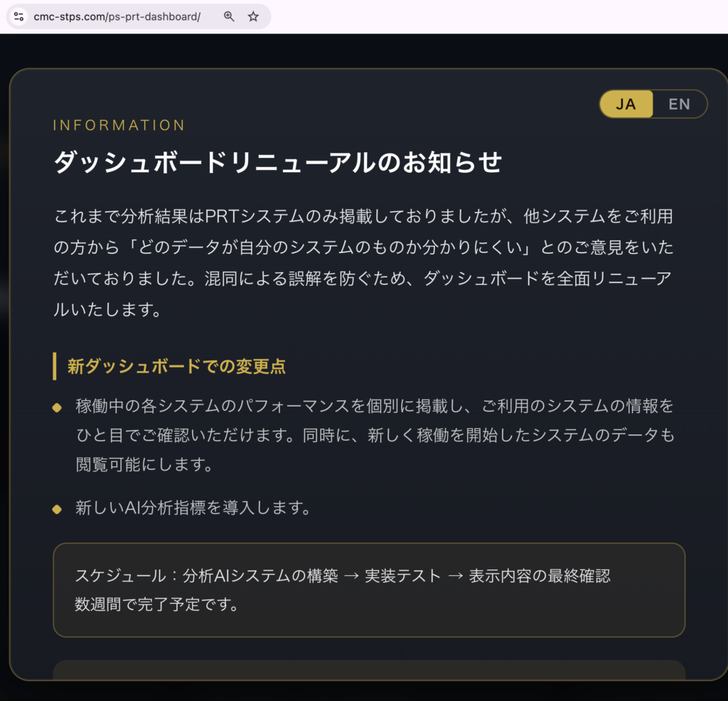The image size is (728, 701).
Task: Click the schedule line スケジュール:分析AIシステムの構築
Action: click(343, 576)
